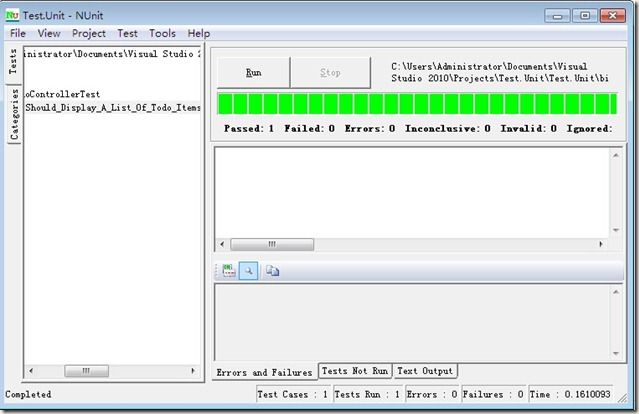639x414 pixels.
Task: Click 'Failures : 0' status bar panel
Action: (x=493, y=394)
